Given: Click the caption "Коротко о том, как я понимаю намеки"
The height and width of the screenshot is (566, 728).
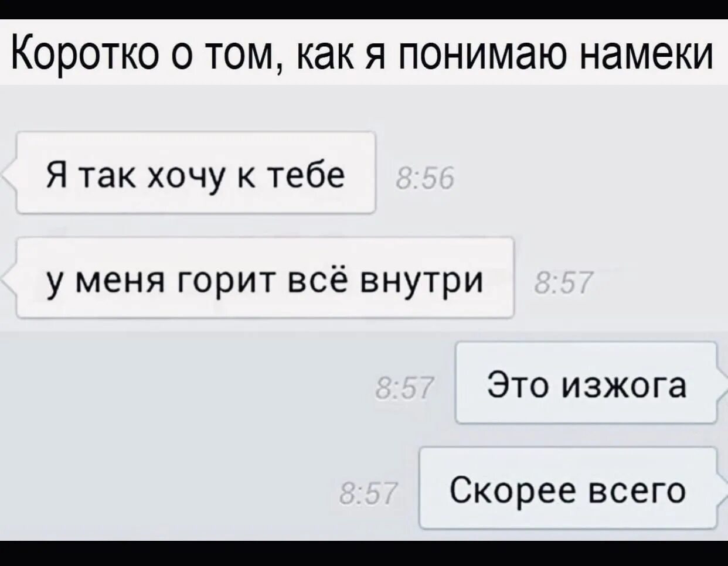Looking at the screenshot, I should click(362, 53).
